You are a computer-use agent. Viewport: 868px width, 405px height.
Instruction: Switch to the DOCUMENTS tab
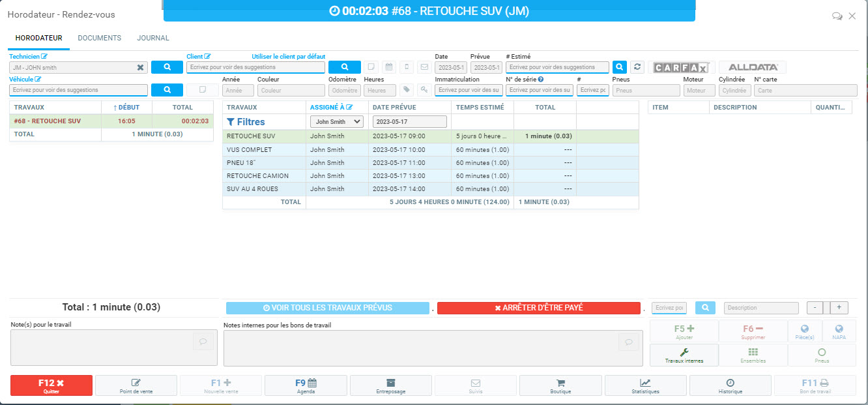coord(100,38)
